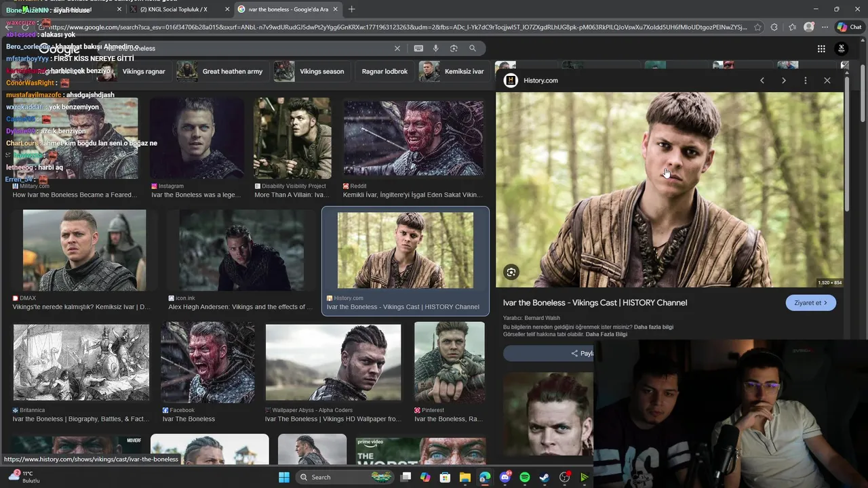Select the Kemiksiz ivar filter chip

coord(452,71)
